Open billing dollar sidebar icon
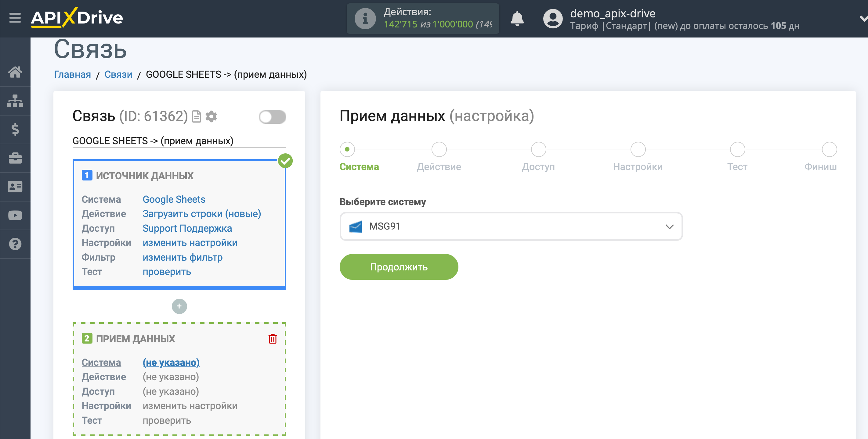This screenshot has height=439, width=868. (x=15, y=129)
